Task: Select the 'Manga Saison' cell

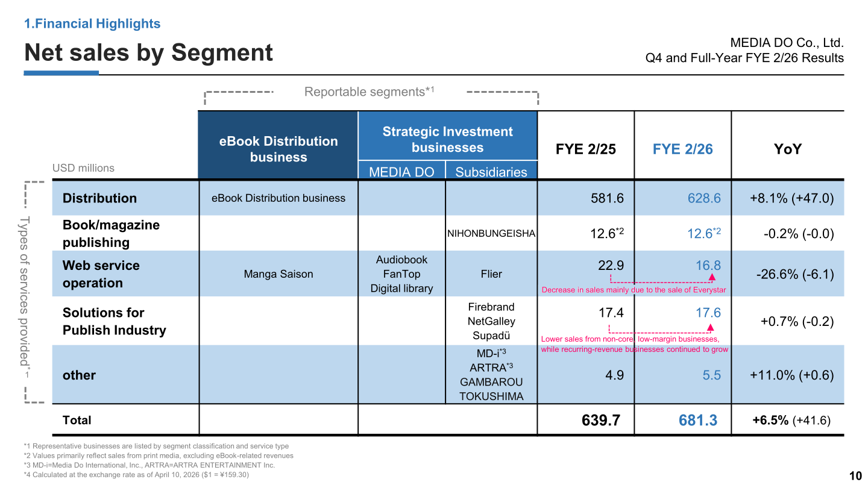Action: (278, 274)
